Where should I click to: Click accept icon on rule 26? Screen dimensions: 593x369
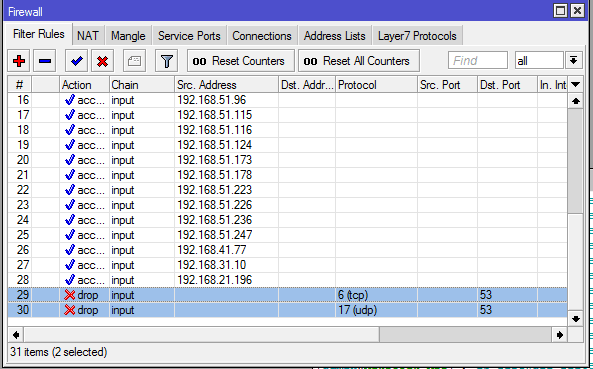[70, 250]
